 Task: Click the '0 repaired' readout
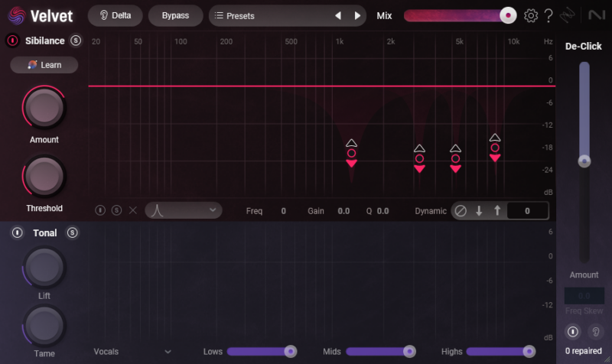coord(584,351)
